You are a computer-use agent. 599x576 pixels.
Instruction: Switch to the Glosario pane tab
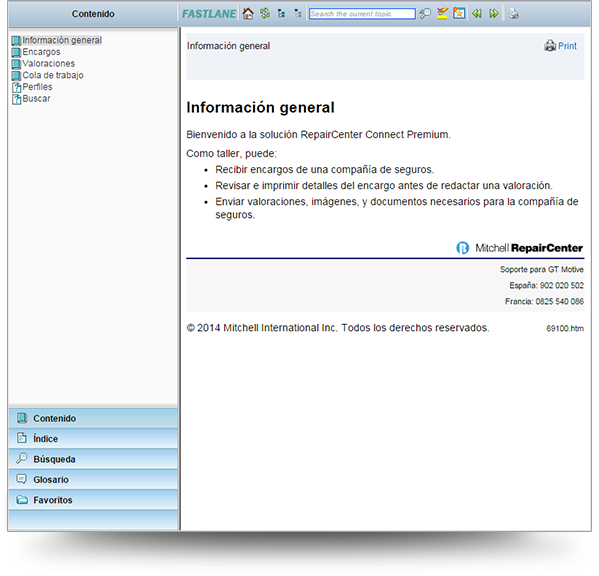point(93,479)
